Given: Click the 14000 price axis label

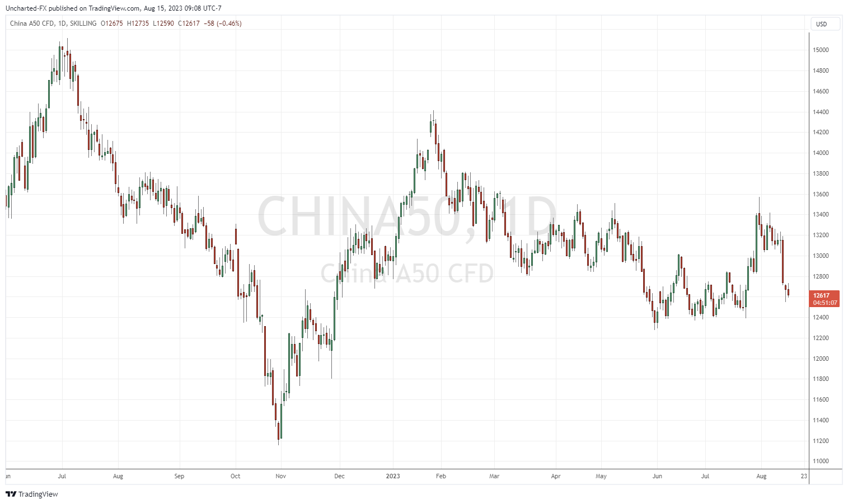Looking at the screenshot, I should [x=821, y=153].
